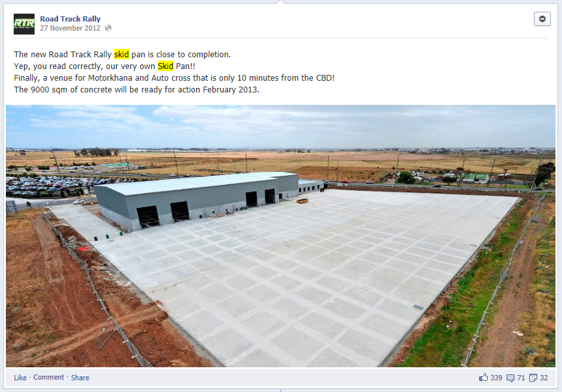Click the "February 2013" sentence in post
Image resolution: width=562 pixels, height=392 pixels.
136,89
